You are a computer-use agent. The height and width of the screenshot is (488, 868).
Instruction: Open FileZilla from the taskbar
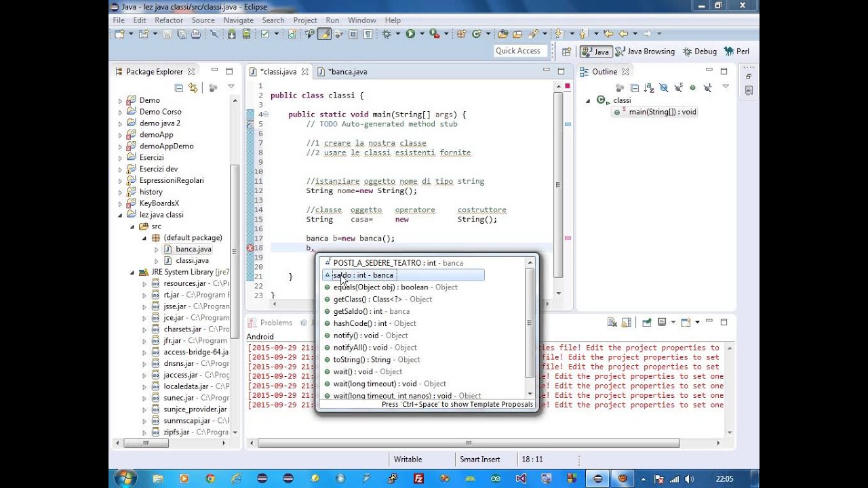click(419, 479)
